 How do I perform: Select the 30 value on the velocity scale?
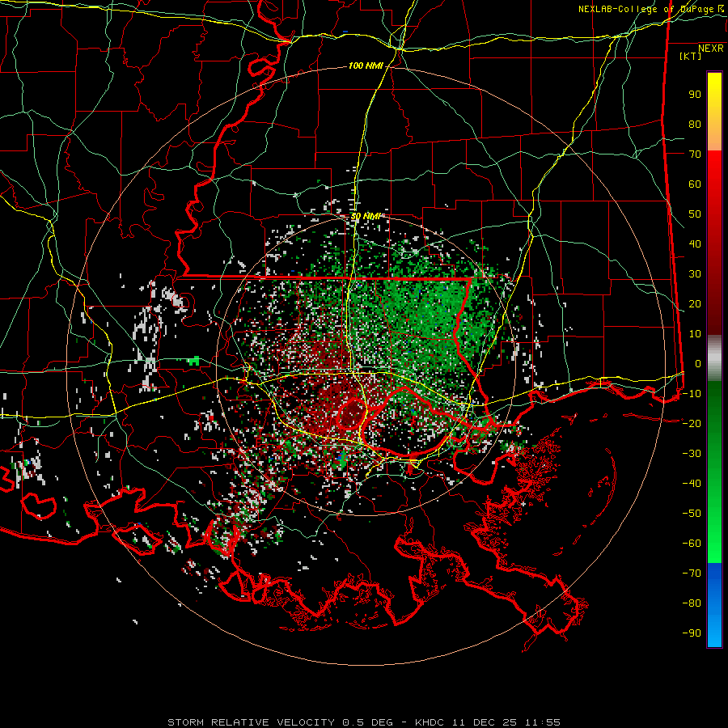(695, 274)
